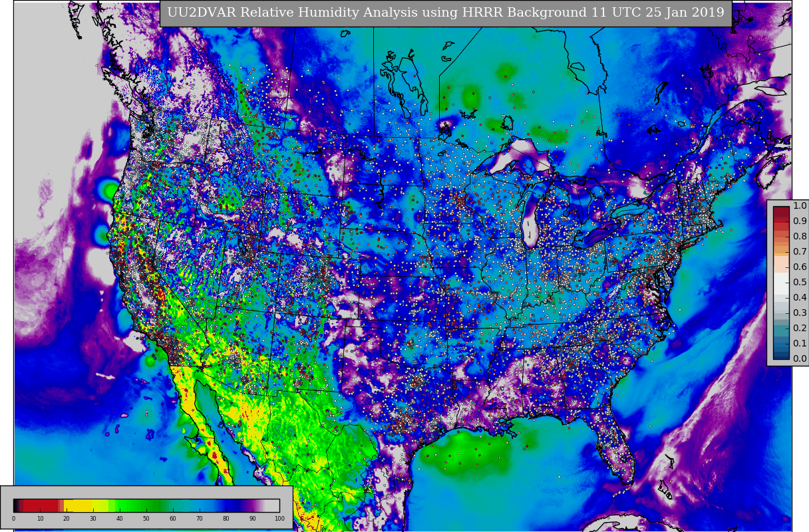Click the '0.0' label on right colorbar

pyautogui.click(x=800, y=359)
